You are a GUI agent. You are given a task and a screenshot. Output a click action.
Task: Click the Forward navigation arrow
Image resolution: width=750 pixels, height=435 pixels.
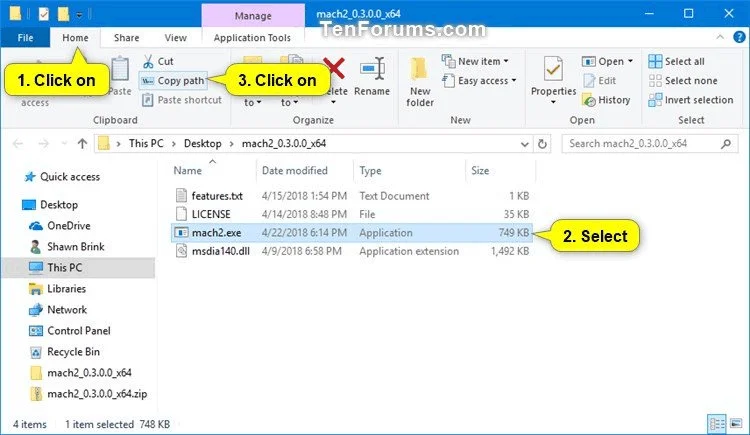[44, 144]
